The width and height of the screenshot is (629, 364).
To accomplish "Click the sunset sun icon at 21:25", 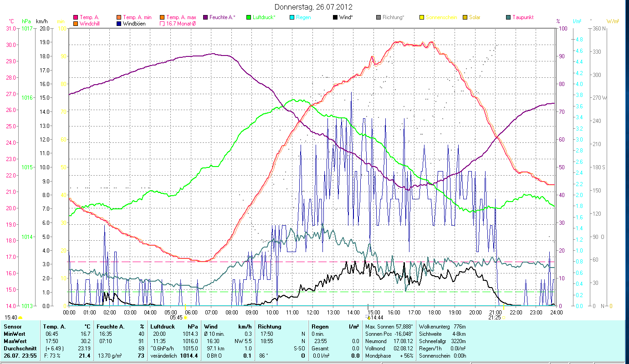I will (x=504, y=317).
